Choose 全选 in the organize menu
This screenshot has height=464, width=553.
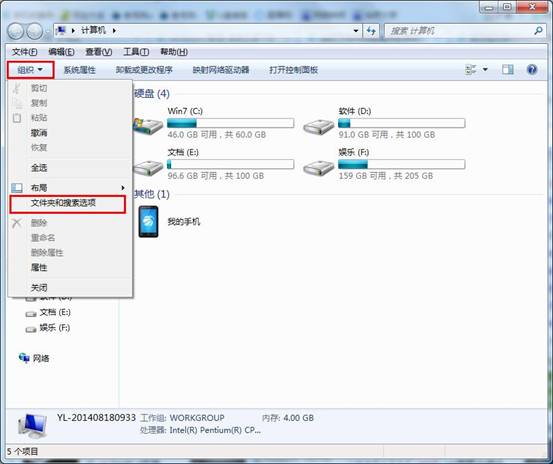coord(39,168)
